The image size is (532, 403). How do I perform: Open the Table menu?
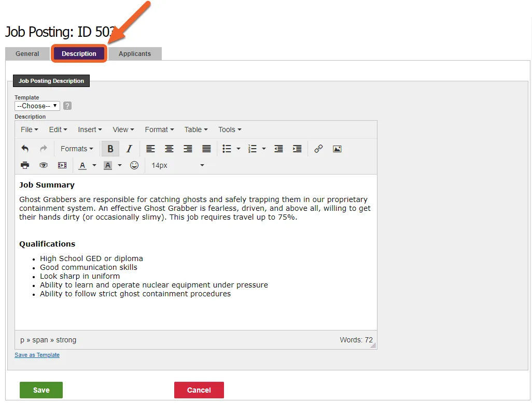click(196, 129)
